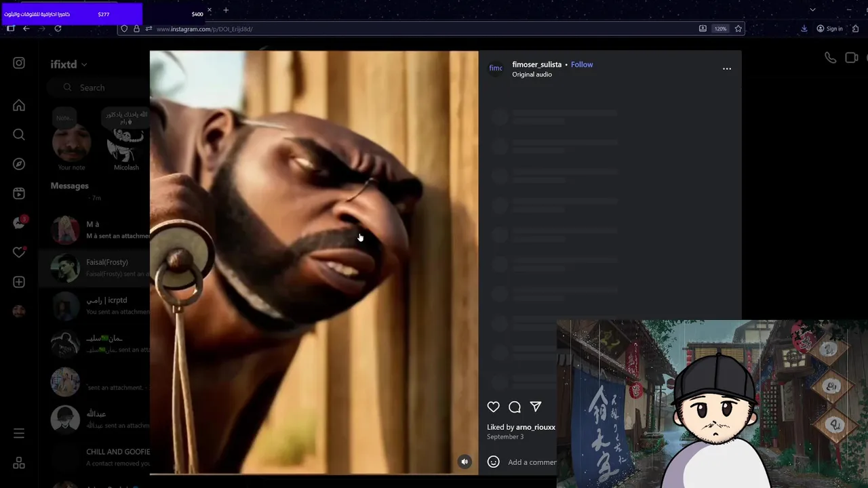
Task: Open profile avatar in sidebar
Action: click(x=19, y=311)
